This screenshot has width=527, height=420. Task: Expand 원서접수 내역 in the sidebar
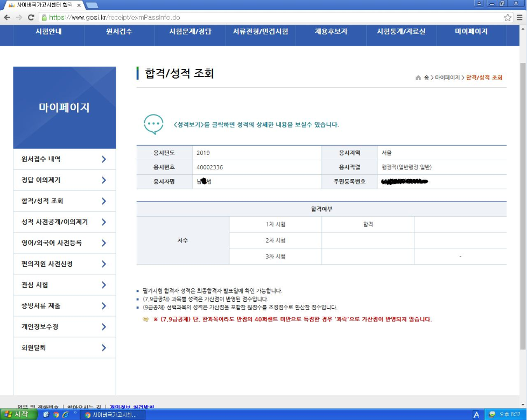click(x=64, y=159)
